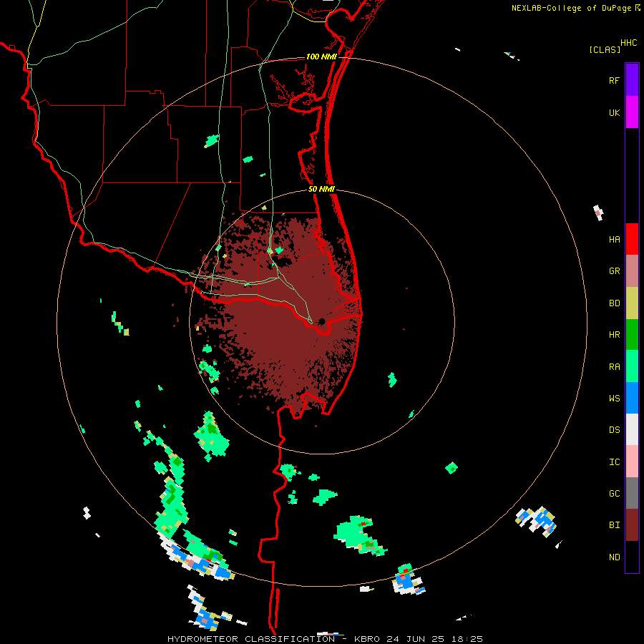Screen dimensions: 644x644
Task: Select the BD yellow legend swatch
Action: click(x=632, y=303)
